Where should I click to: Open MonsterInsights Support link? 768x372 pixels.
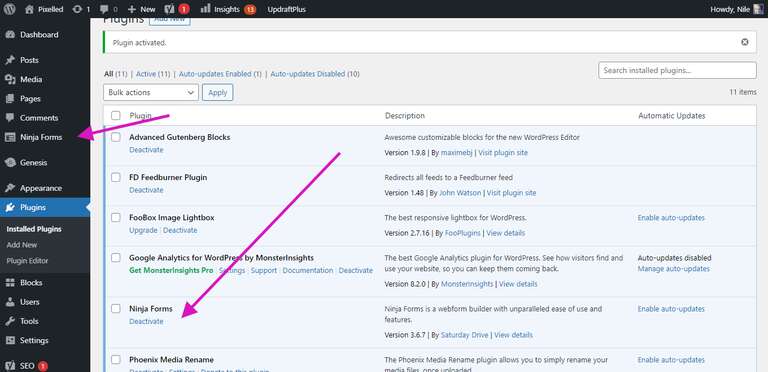click(x=264, y=270)
